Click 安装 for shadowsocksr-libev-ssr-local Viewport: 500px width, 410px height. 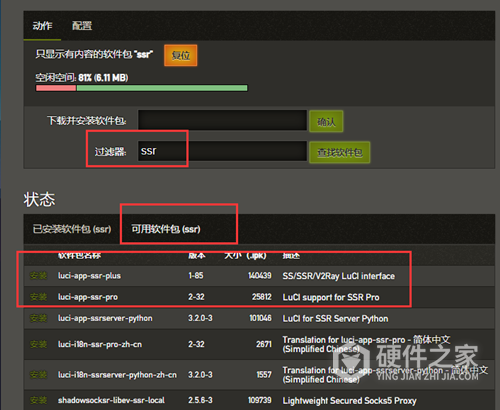tap(38, 400)
